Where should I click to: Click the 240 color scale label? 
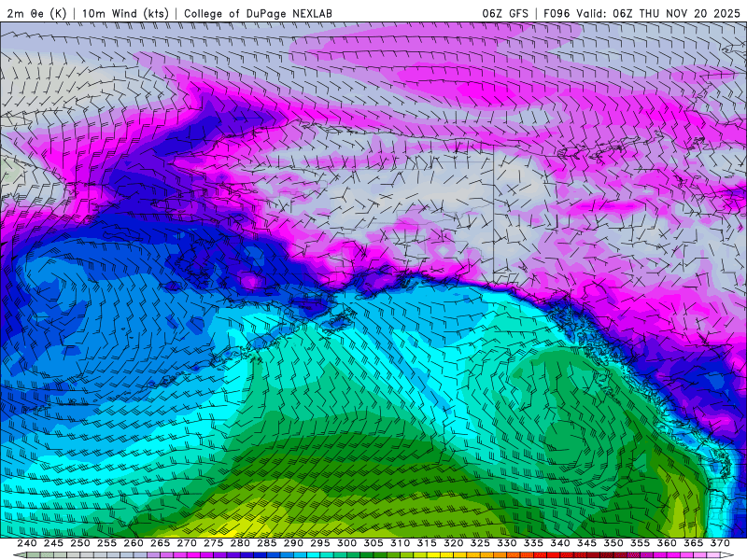pos(27,543)
